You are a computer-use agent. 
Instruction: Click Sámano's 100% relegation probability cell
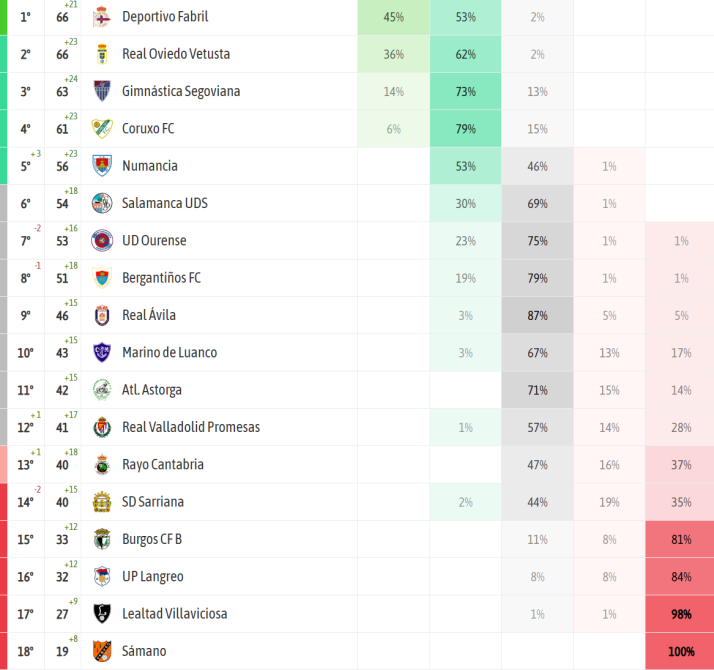tap(680, 651)
